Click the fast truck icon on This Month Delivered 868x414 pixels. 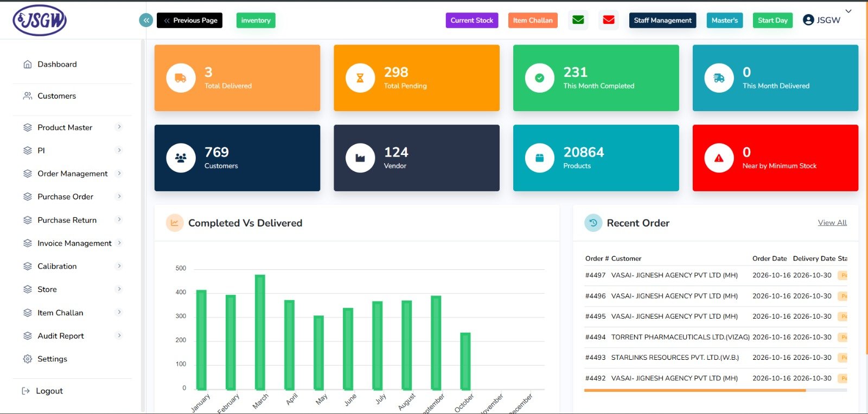click(x=719, y=78)
